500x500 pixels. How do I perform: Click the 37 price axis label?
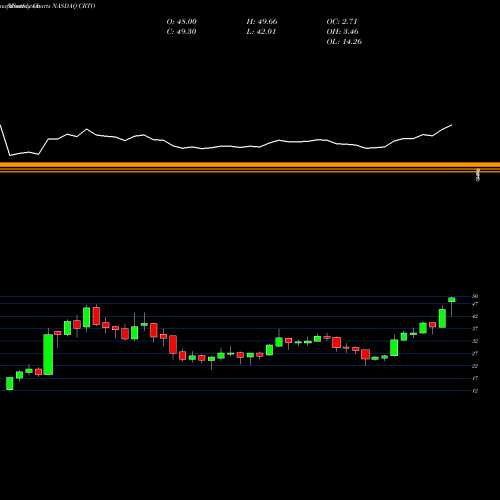tap(475, 329)
